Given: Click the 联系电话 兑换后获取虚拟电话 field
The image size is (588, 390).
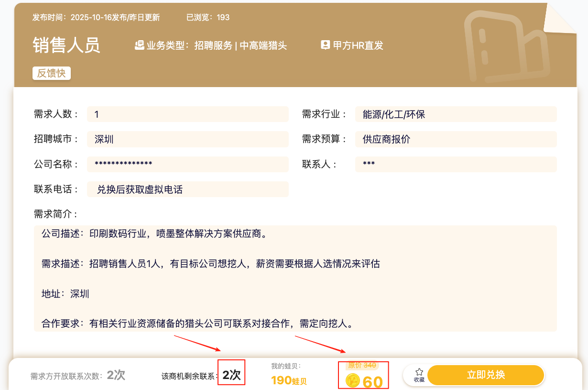Looking at the screenshot, I should click(x=188, y=189).
